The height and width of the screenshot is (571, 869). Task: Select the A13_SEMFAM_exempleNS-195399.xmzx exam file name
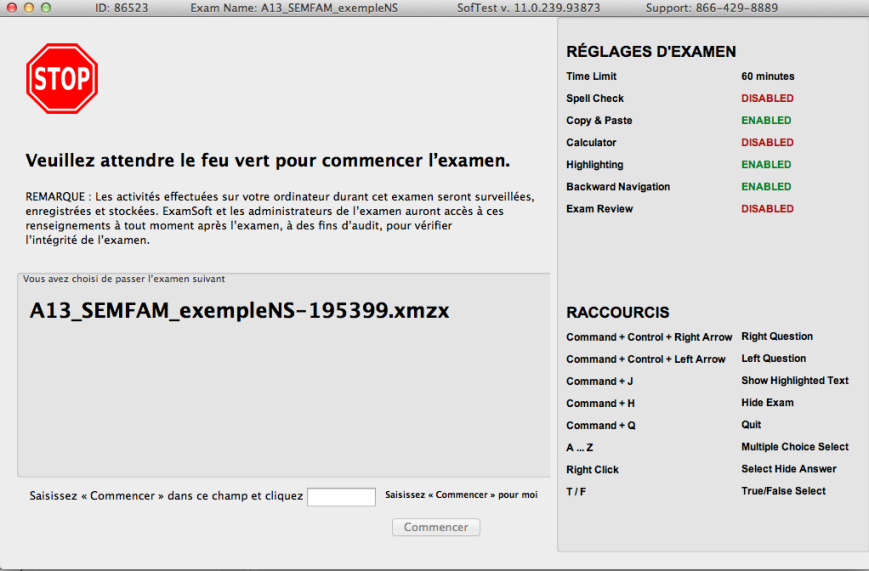[x=239, y=311]
